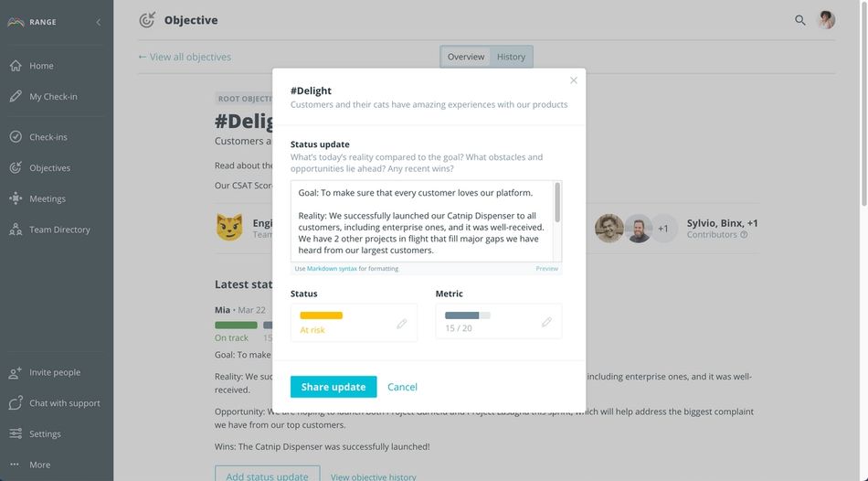Toggle Preview of the status update
This screenshot has height=481, width=868.
click(547, 268)
